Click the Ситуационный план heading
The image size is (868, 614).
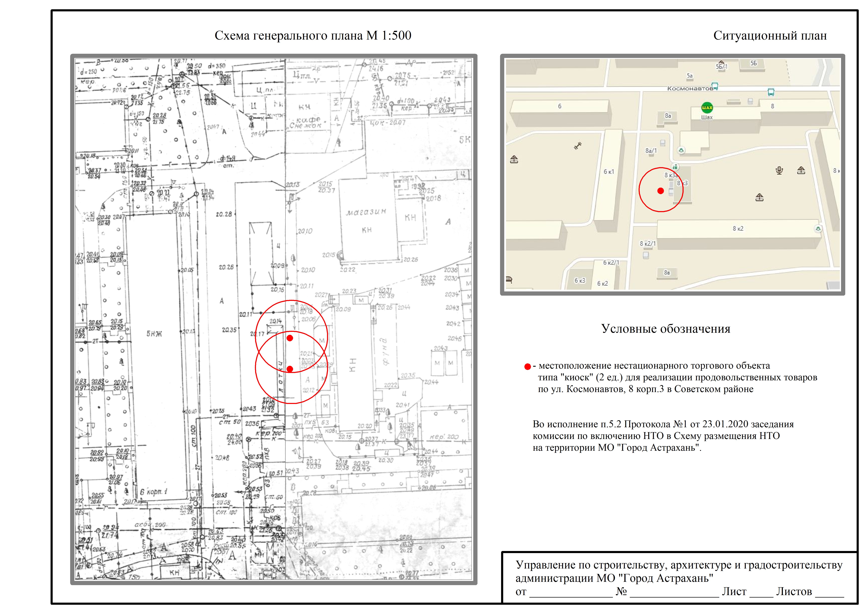point(770,36)
